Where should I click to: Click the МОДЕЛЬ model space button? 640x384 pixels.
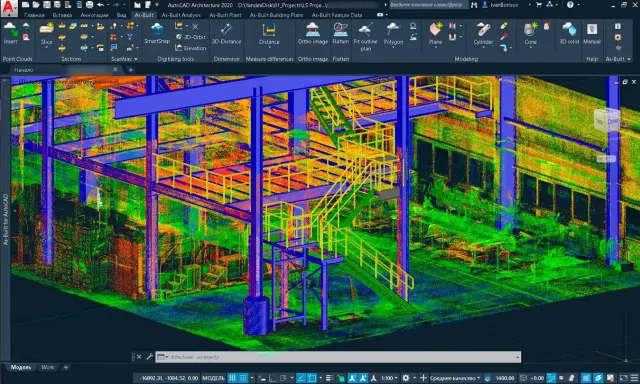213,378
